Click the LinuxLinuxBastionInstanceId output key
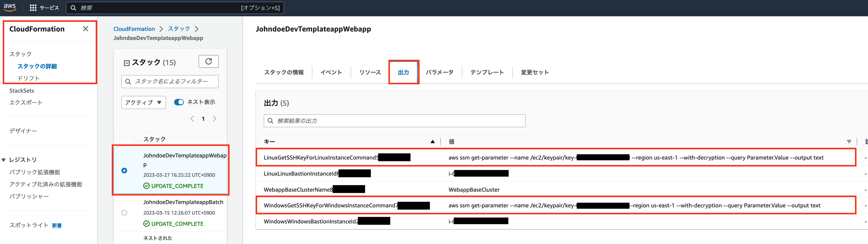The image size is (868, 244). pyautogui.click(x=301, y=173)
